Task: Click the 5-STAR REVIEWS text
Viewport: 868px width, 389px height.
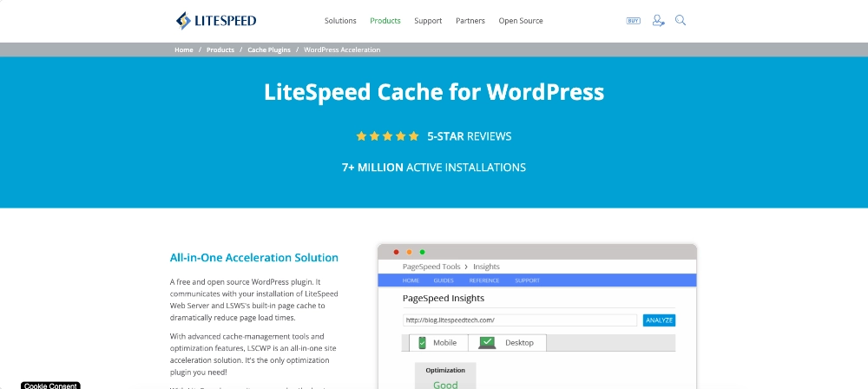Action: pos(470,136)
